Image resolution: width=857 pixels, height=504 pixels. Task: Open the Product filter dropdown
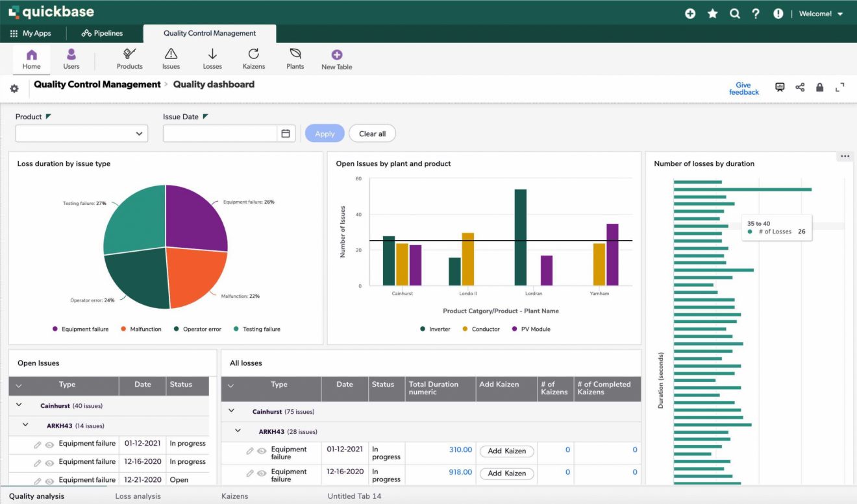(x=82, y=134)
